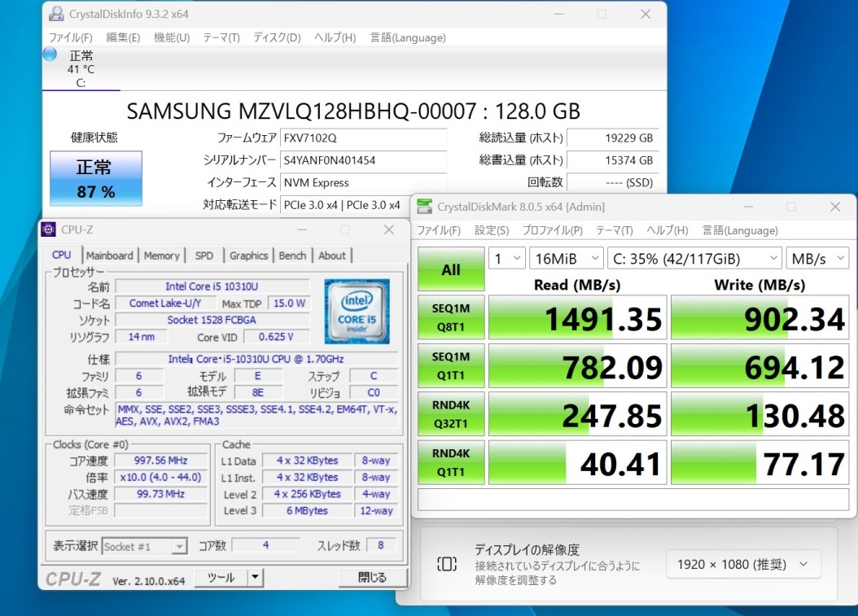Click the ツール button in CPU-Z
858x616 pixels.
point(221,578)
